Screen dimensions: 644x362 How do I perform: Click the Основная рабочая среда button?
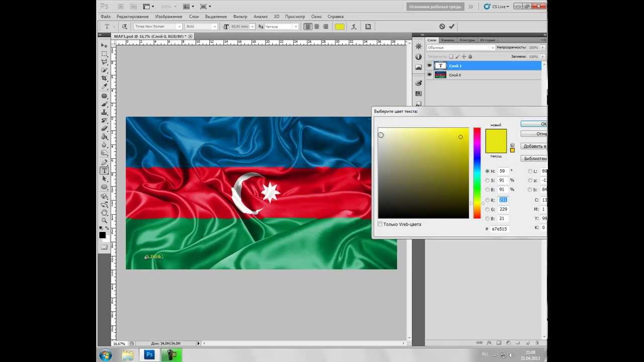point(435,7)
